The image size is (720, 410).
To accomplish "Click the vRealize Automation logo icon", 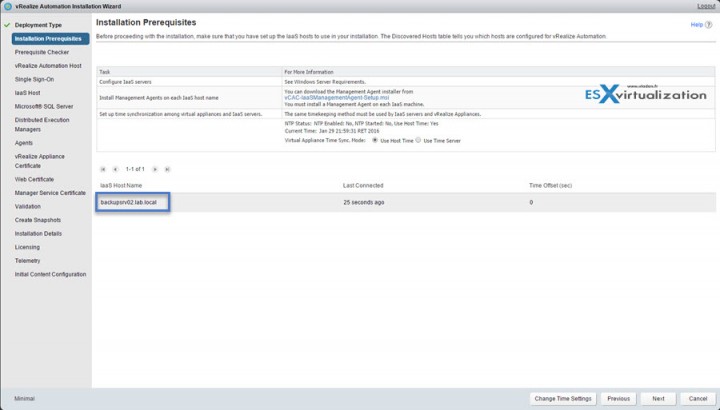I will click(x=8, y=6).
